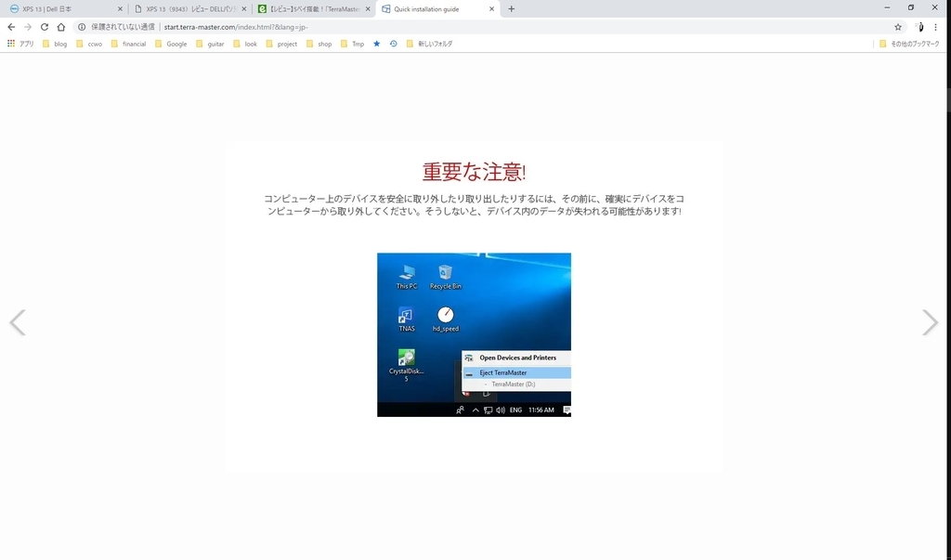
Task: Close the Quick installation guide tab
Action: (492, 9)
